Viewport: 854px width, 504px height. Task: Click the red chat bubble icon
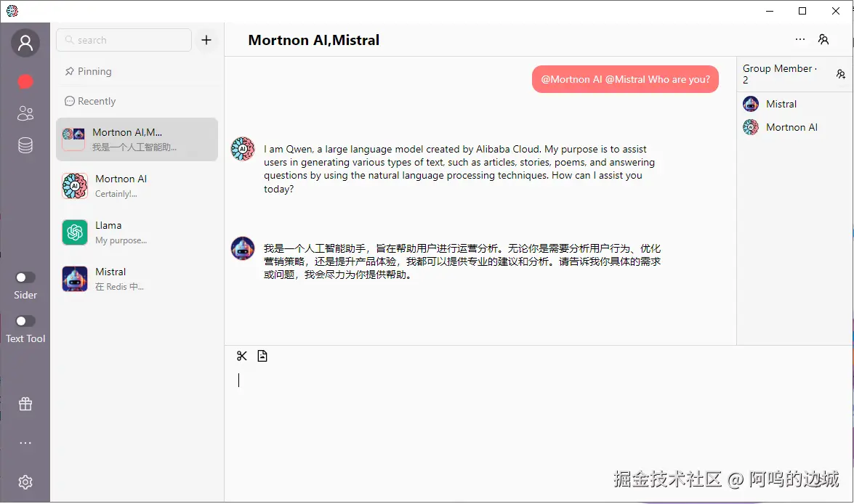(x=25, y=81)
